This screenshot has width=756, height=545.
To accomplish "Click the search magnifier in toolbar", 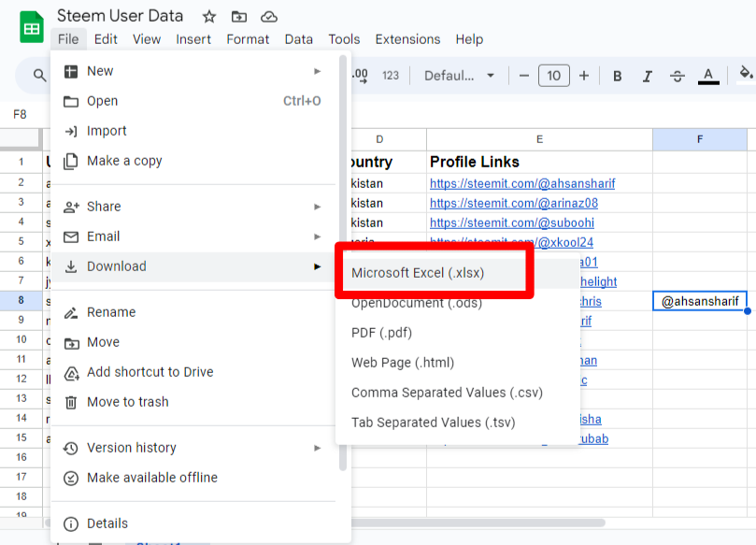I will pos(40,76).
